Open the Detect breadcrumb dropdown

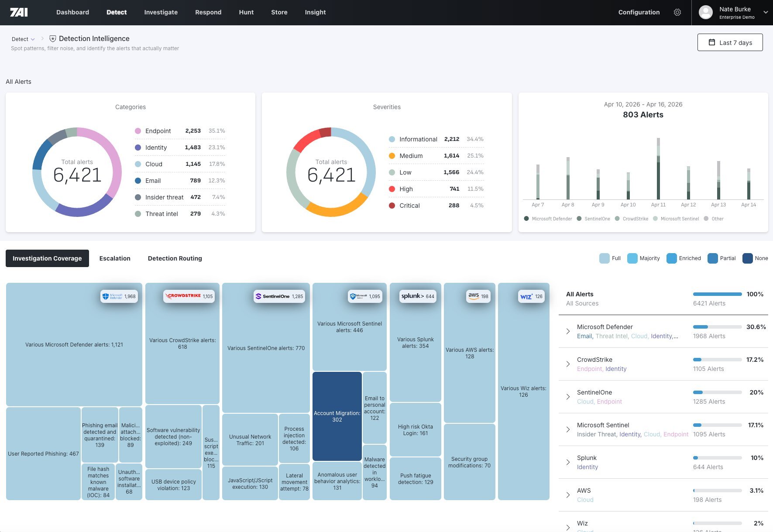point(23,39)
